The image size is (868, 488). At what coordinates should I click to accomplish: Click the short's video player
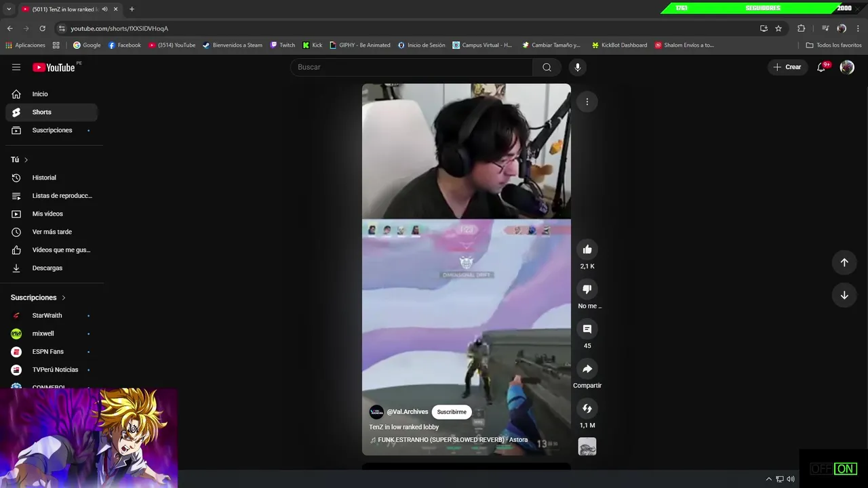(x=467, y=269)
